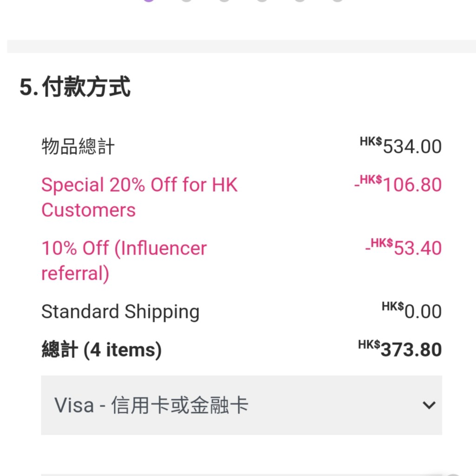This screenshot has width=476, height=476.
Task: Select the "Standard Shipping" label
Action: (x=120, y=311)
